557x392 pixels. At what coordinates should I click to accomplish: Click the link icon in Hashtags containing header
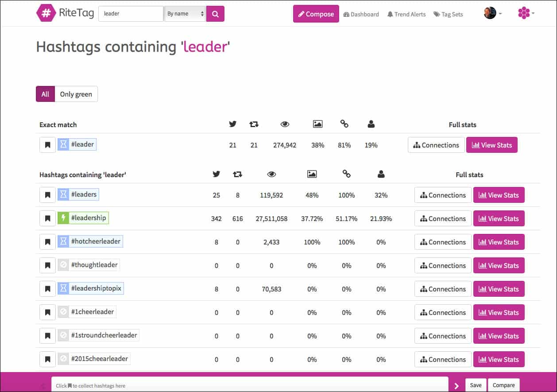[347, 175]
